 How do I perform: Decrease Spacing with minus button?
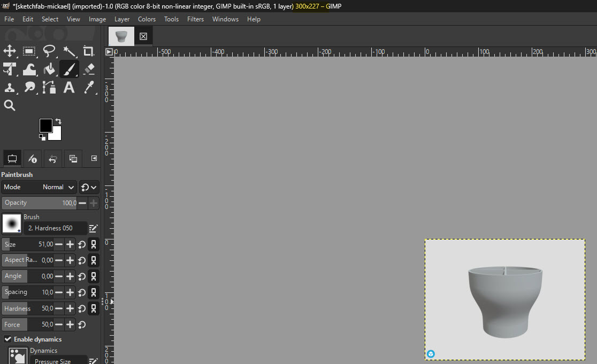tap(59, 292)
